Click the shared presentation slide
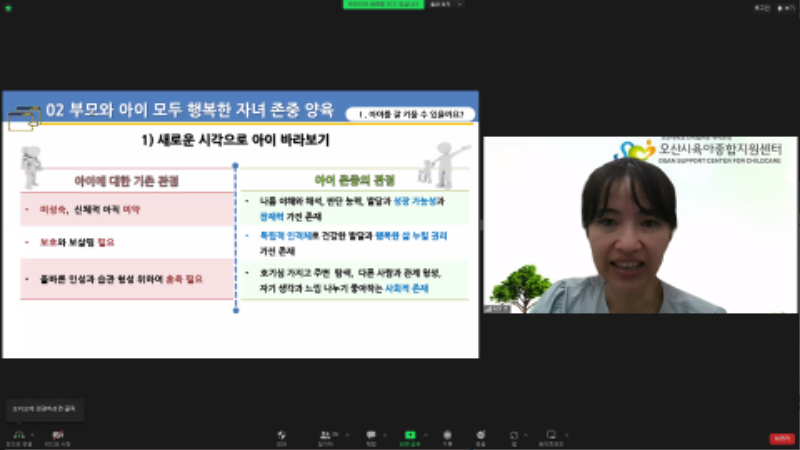800x450 pixels. click(240, 224)
